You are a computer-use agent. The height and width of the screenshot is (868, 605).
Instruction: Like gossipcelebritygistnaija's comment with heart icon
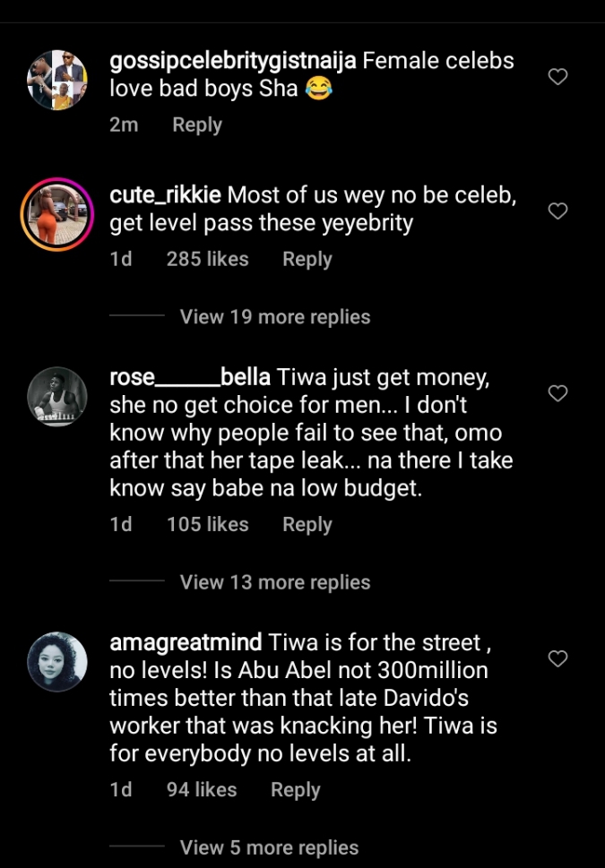tap(557, 77)
